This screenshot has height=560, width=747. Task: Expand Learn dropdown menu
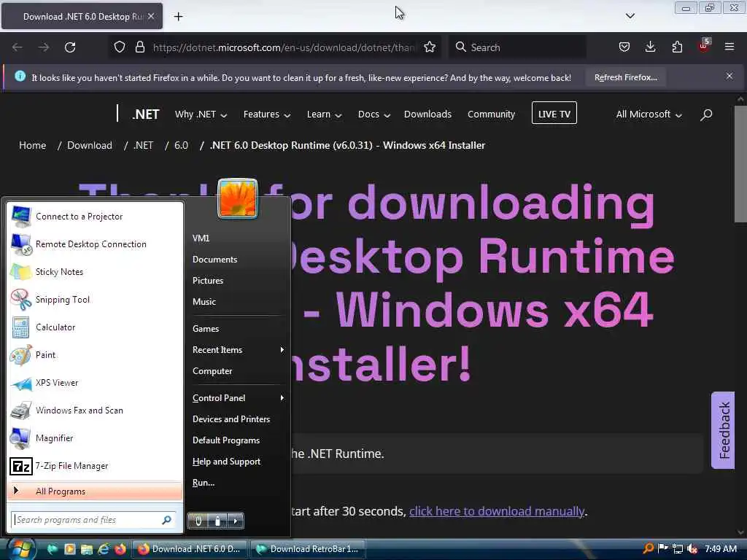324,114
